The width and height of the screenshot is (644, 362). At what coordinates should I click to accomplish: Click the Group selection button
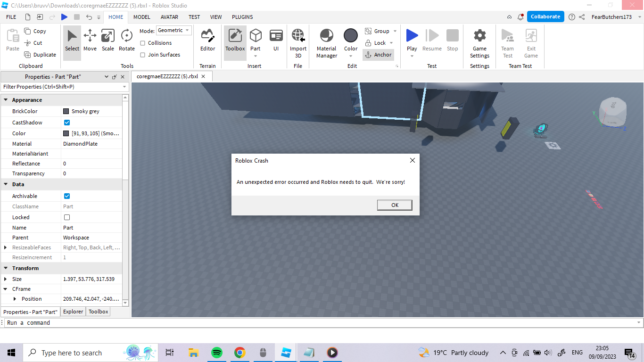pos(377,31)
